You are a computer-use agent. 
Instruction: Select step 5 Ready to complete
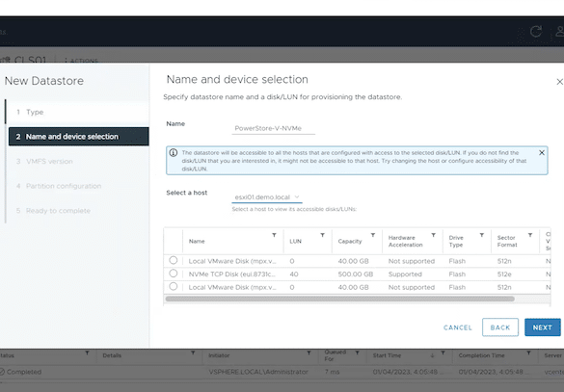pos(78,211)
